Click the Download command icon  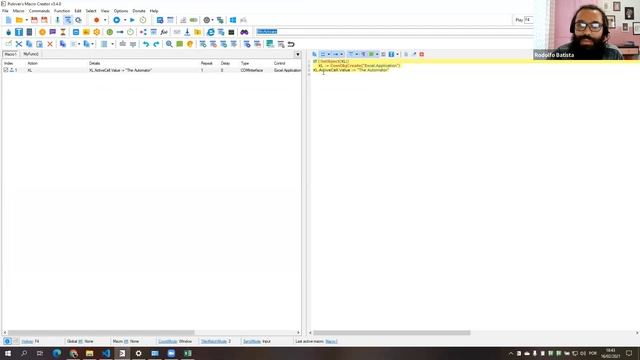coord(187,32)
